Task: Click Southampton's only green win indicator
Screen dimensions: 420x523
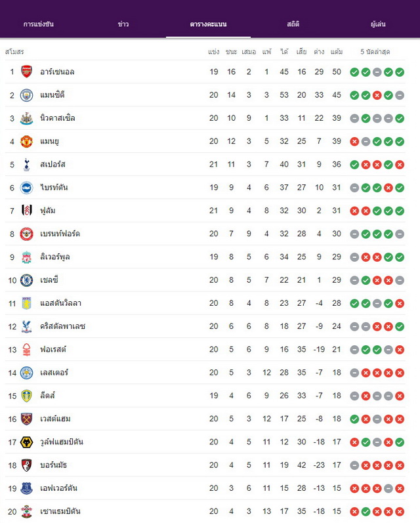Action: click(x=366, y=512)
